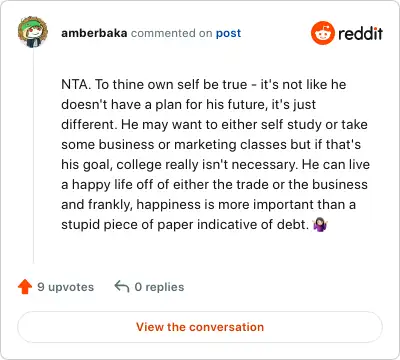Click the '0 replies' label
400x360 pixels.
click(x=159, y=287)
